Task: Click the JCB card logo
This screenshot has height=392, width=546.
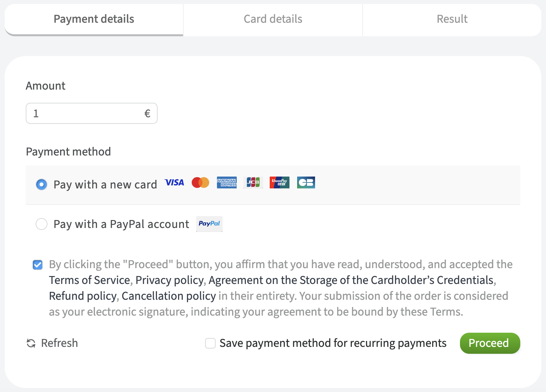Action: pos(253,182)
